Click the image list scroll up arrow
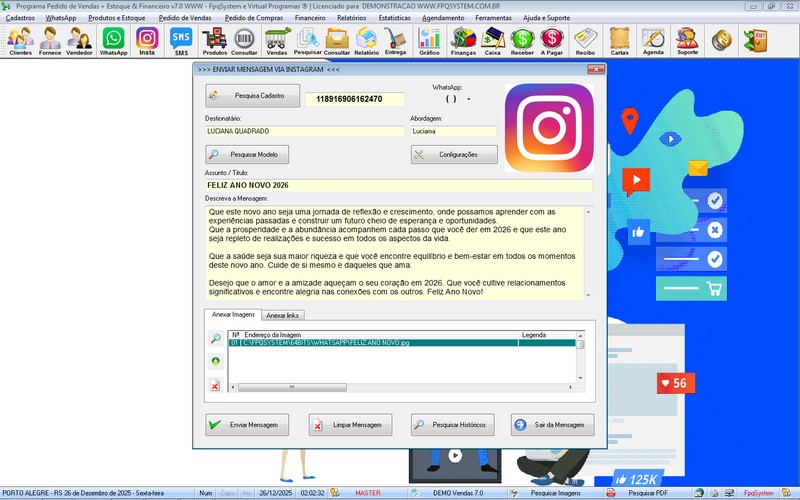The image size is (800, 500). [580, 335]
